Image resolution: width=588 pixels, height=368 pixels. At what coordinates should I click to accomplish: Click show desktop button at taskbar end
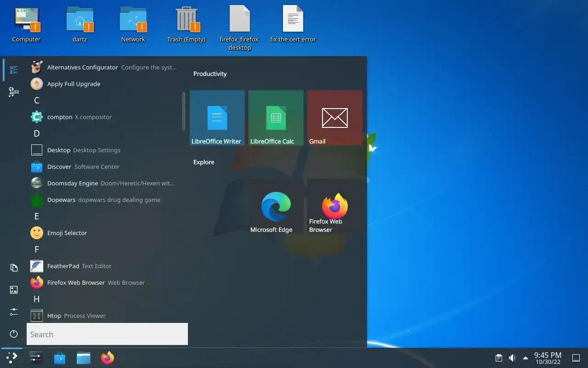pos(576,358)
